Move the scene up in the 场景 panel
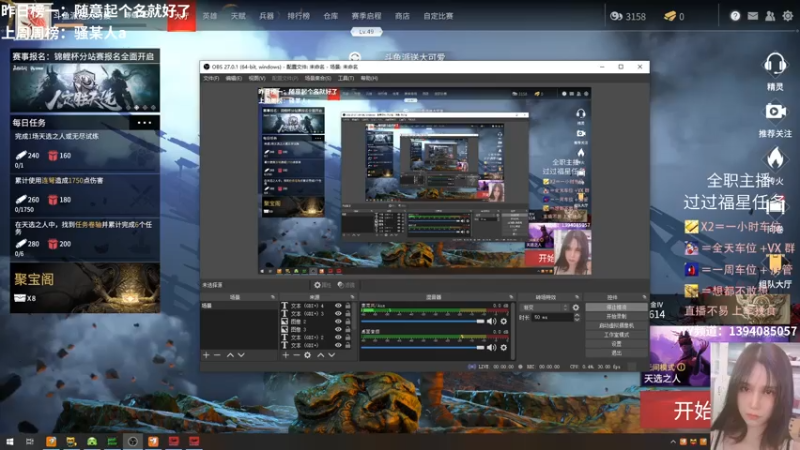 coord(230,355)
